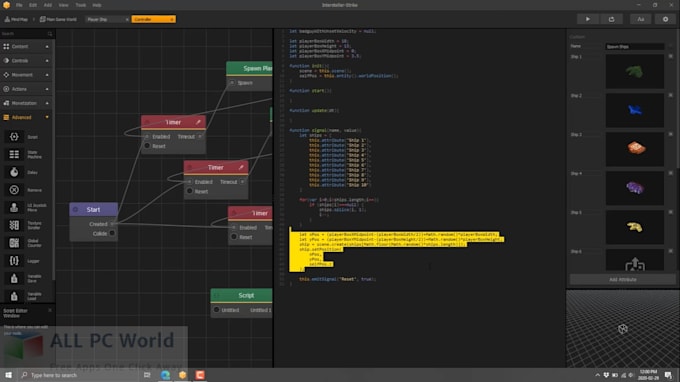This screenshot has height=382, width=680.
Task: Click the Reset port on middle Timer node
Action: pos(190,191)
